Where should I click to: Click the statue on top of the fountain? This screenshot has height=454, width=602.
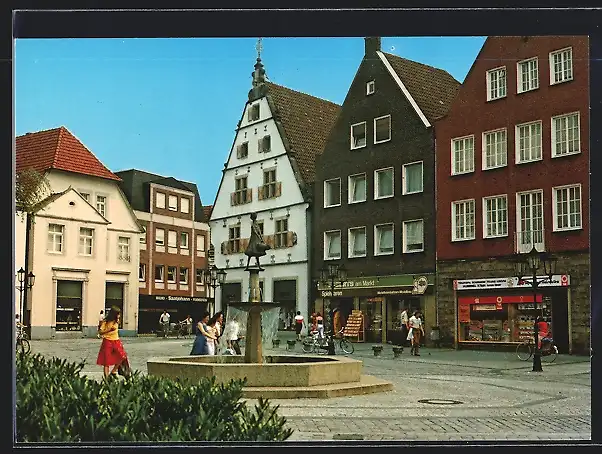pyautogui.click(x=255, y=242)
